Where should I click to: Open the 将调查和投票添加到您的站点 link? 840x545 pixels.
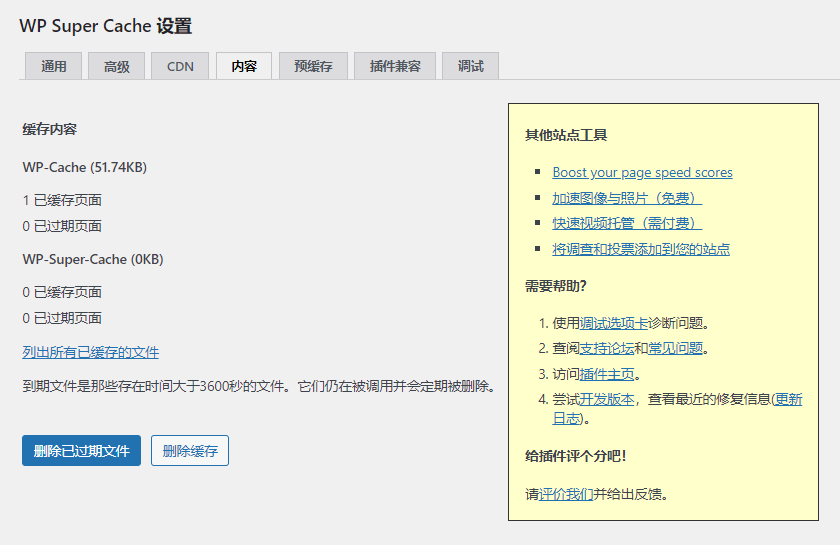(x=641, y=249)
